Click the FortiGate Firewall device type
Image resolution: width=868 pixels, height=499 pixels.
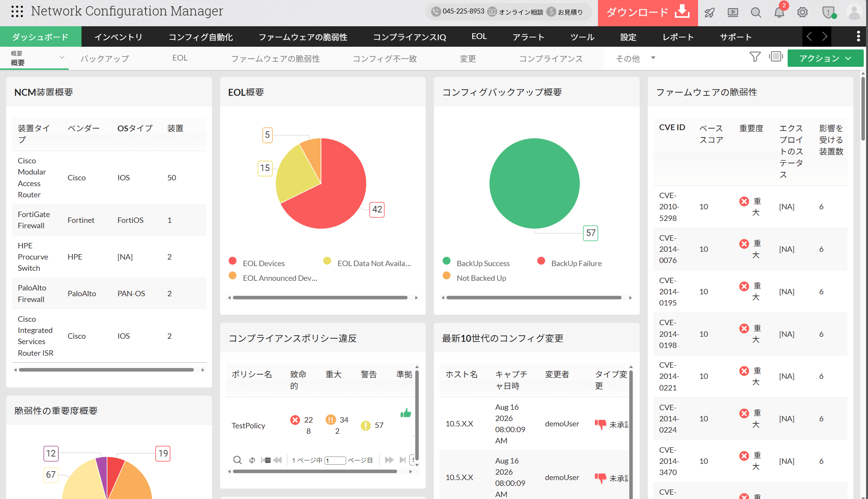34,220
